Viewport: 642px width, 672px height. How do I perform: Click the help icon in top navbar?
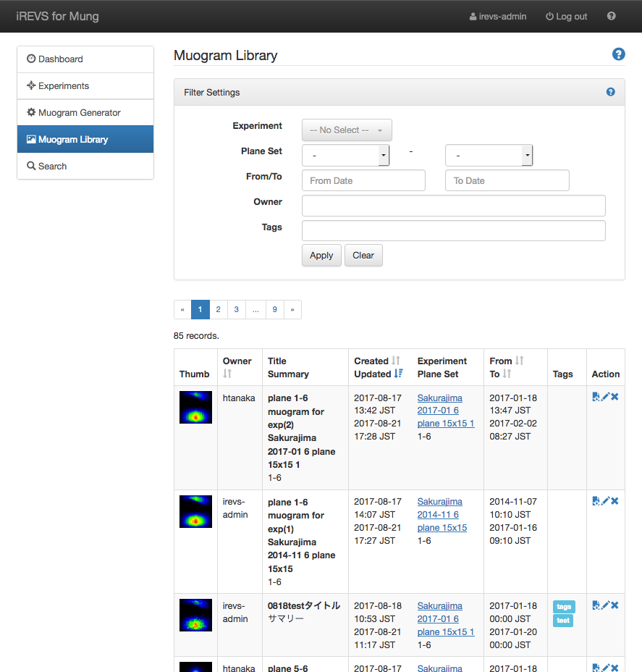612,16
